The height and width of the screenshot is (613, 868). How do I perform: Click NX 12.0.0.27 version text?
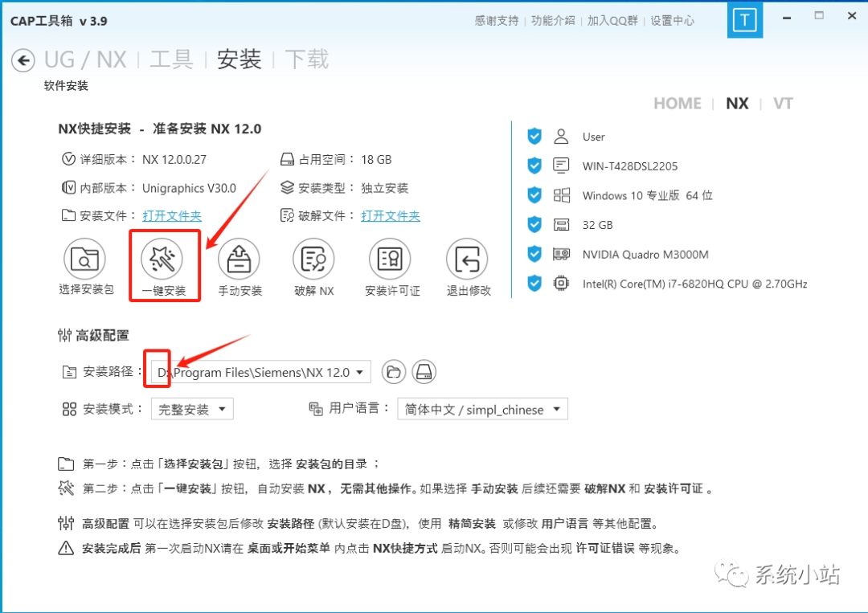tap(174, 160)
